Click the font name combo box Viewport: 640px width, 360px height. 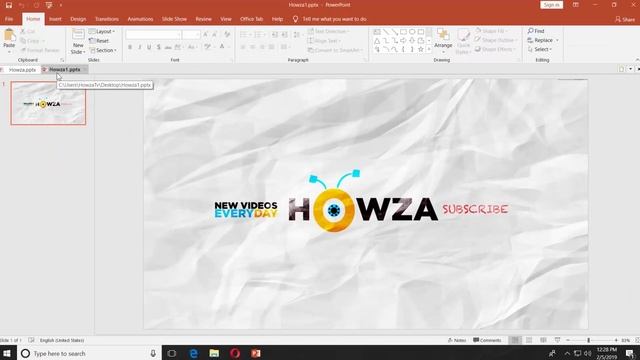tap(153, 35)
